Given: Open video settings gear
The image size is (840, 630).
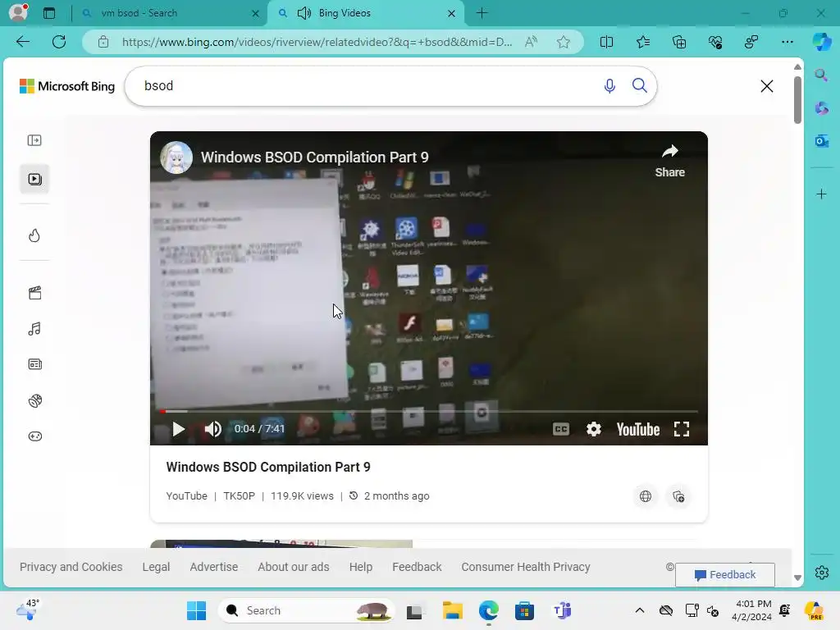Looking at the screenshot, I should point(594,429).
